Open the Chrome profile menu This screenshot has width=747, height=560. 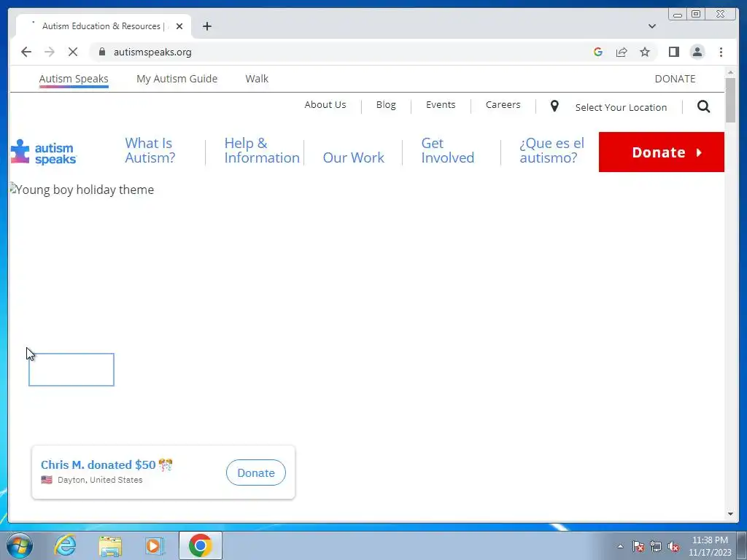697,52
